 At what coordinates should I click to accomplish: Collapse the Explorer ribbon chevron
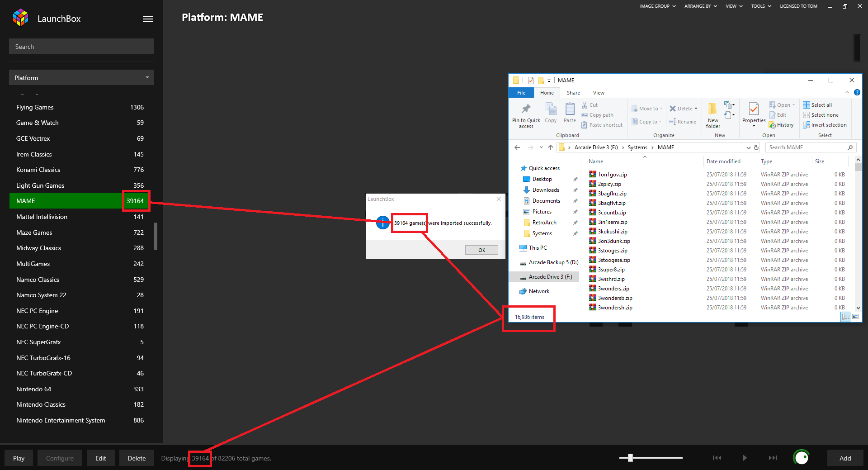(847, 92)
